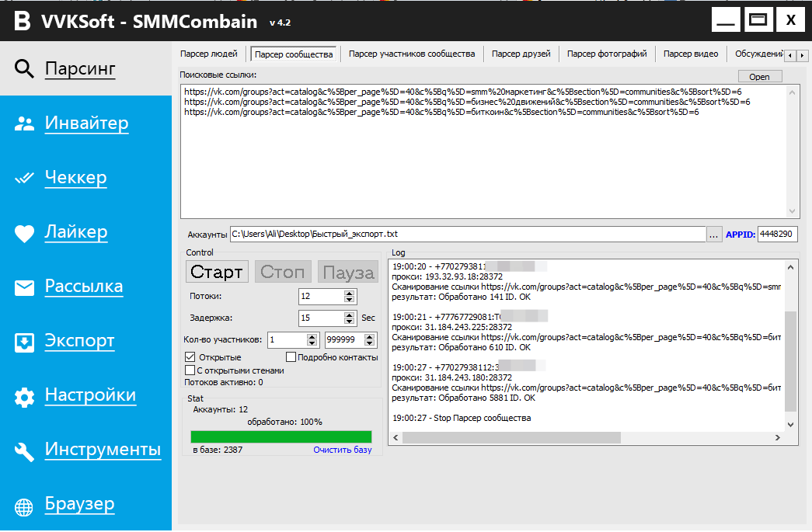The height and width of the screenshot is (532, 812).
Task: Decrease Задержка with down arrow
Action: click(x=350, y=322)
